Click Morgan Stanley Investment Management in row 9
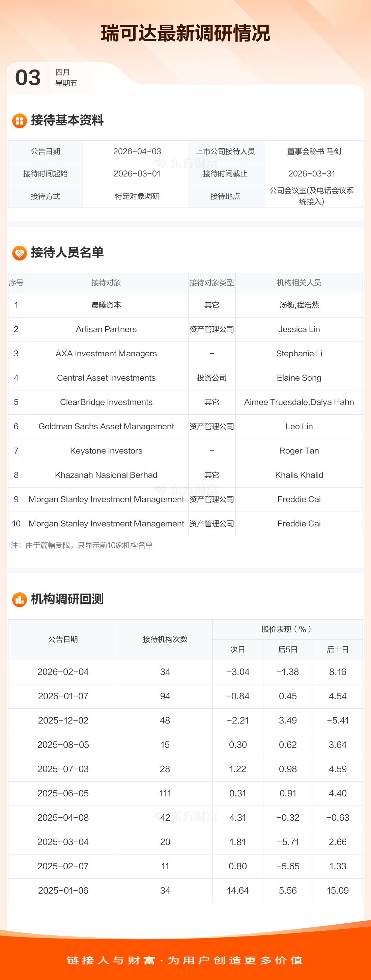This screenshot has height=980, width=371. 106,499
